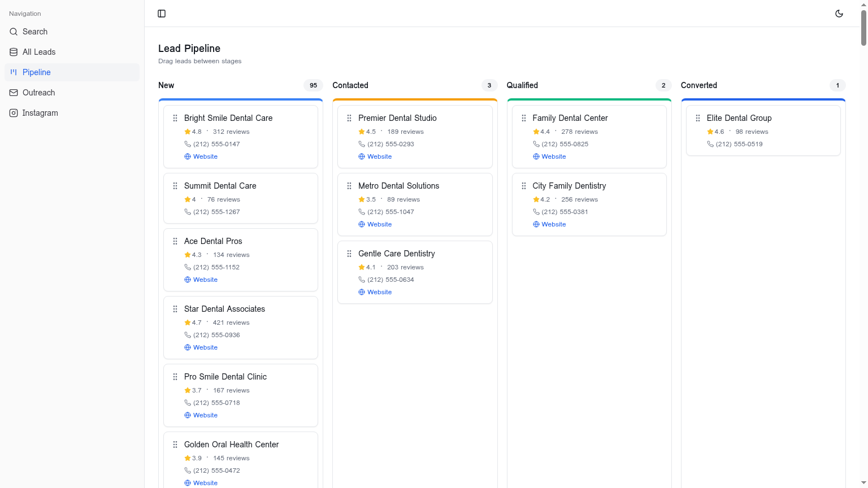Image resolution: width=868 pixels, height=488 pixels.
Task: Click the page vertical scrollbar thumb
Action: point(863,27)
